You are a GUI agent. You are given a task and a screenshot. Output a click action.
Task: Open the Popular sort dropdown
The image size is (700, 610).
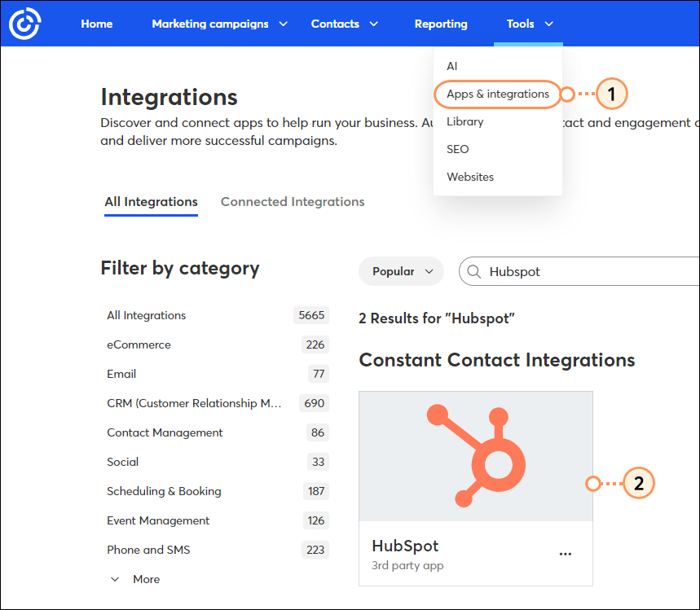[400, 271]
